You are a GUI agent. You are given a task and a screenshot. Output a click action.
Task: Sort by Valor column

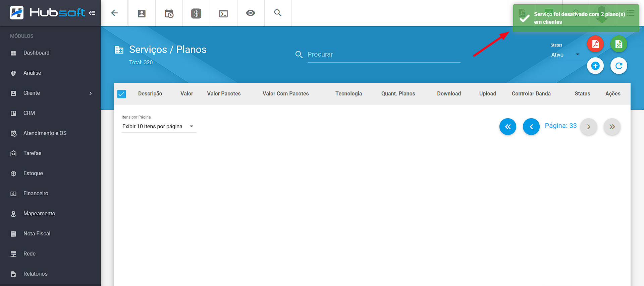pos(187,94)
